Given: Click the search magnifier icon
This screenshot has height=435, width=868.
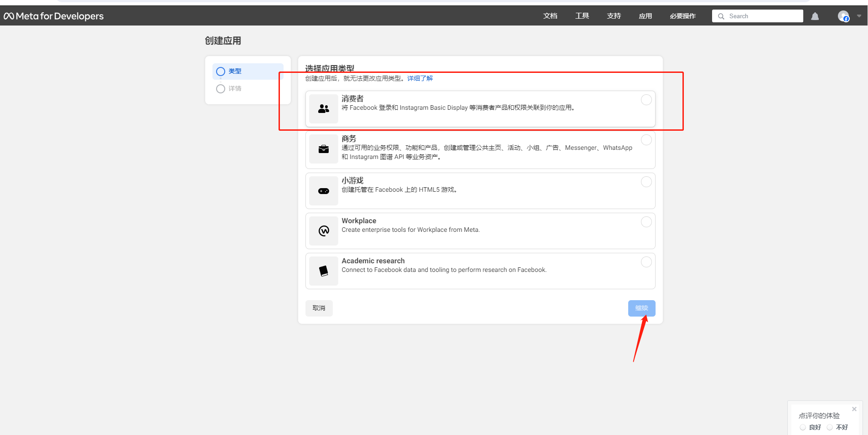Looking at the screenshot, I should [721, 16].
